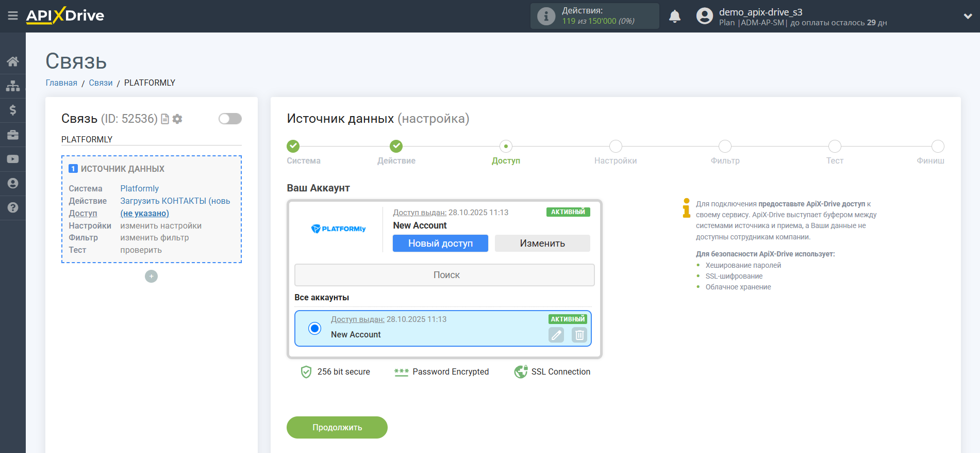
Task: Focus the Поиск search field
Action: pos(444,275)
